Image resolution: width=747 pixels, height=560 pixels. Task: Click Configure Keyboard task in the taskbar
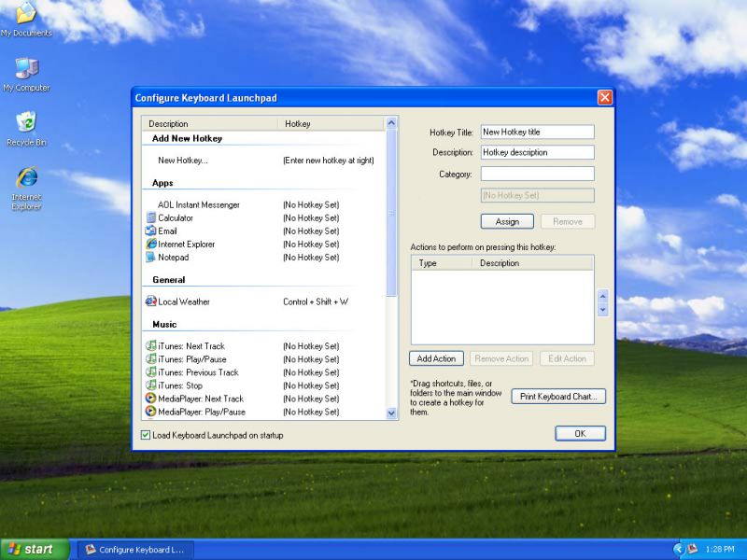coord(138,549)
